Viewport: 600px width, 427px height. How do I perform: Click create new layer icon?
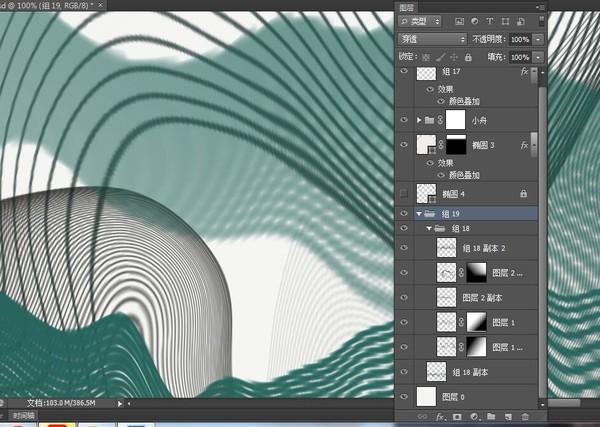[508, 416]
